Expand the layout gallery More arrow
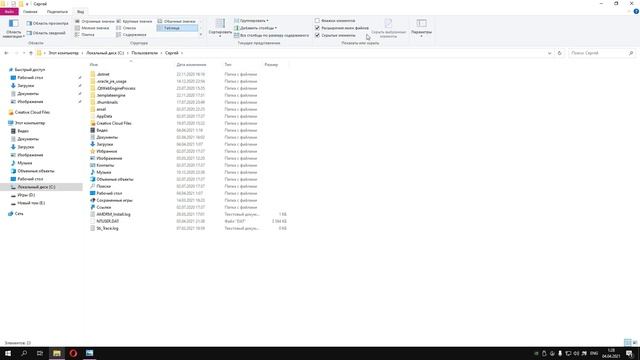This screenshot has height=360, width=640. 201,35
